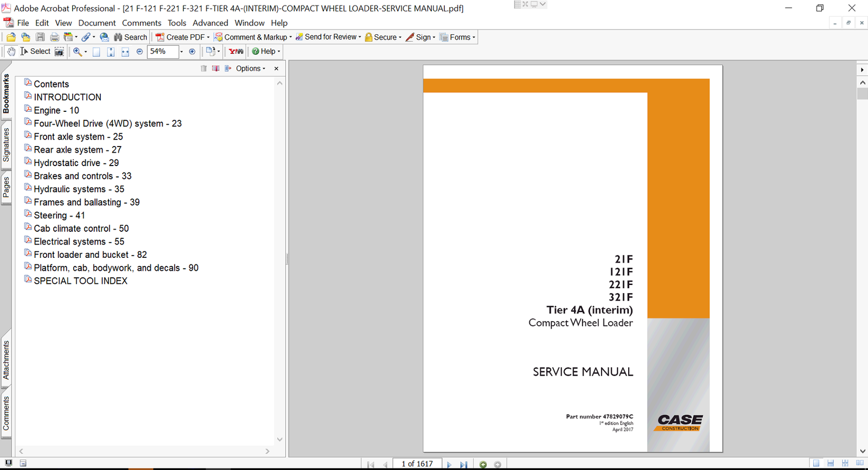Open the zoom percentage dropdown arrow
This screenshot has height=470, width=868.
point(182,52)
